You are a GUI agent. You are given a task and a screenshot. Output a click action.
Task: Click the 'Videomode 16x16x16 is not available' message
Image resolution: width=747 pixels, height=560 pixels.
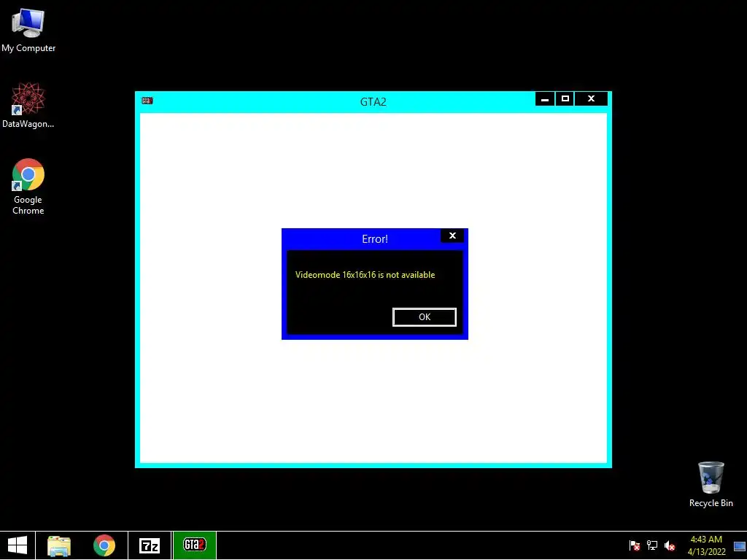[x=365, y=275]
